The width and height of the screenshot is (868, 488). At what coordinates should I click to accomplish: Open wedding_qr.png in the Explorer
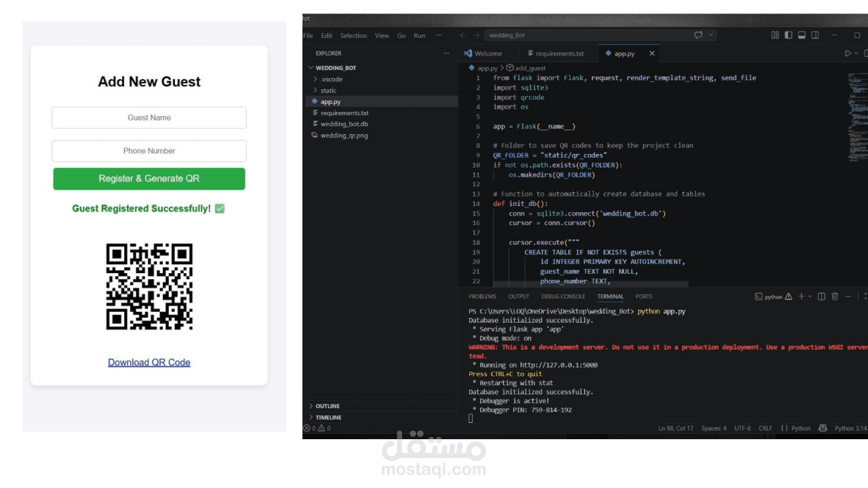pyautogui.click(x=380, y=136)
